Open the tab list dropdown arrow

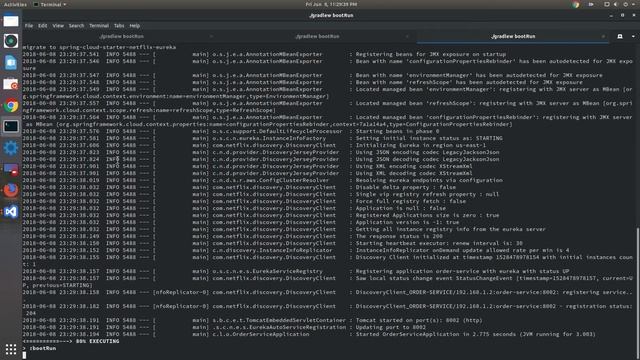[x=633, y=36]
